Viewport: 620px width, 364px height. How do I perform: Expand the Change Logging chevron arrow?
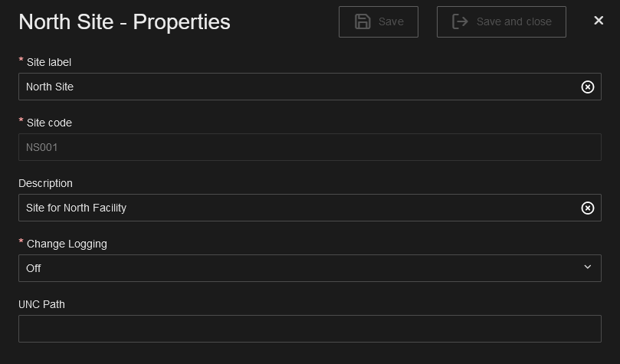pyautogui.click(x=588, y=267)
